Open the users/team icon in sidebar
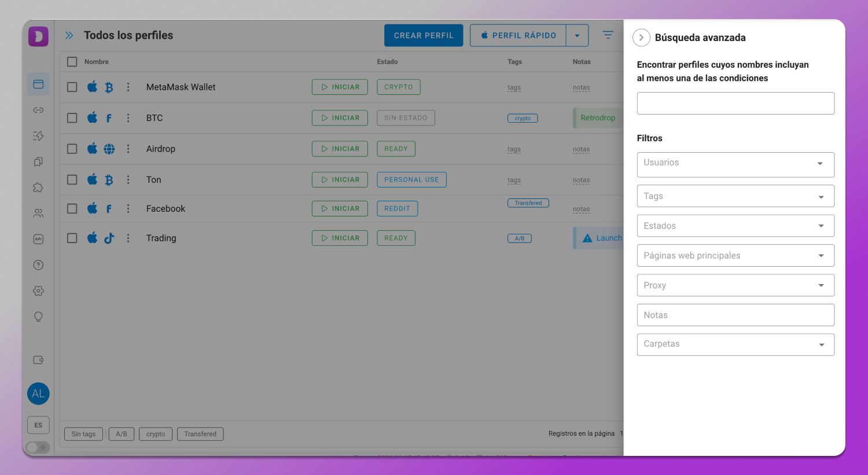 (38, 213)
